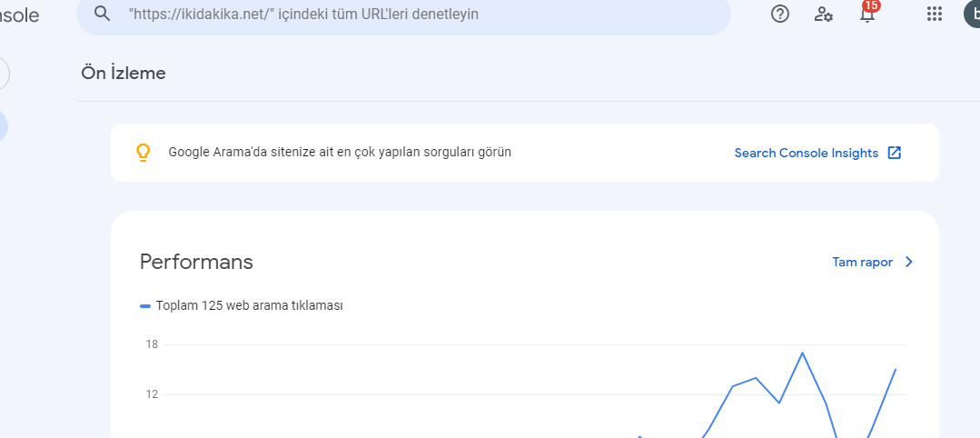The image size is (980, 438).
Task: Open notifications bell with 15 badge
Action: pyautogui.click(x=868, y=13)
